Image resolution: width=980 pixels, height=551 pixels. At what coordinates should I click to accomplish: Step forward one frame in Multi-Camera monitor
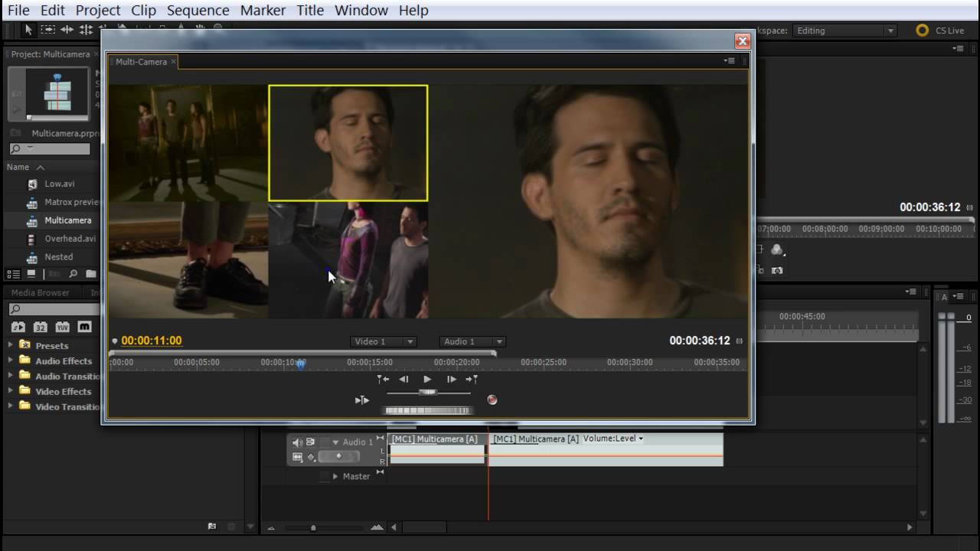(x=451, y=379)
